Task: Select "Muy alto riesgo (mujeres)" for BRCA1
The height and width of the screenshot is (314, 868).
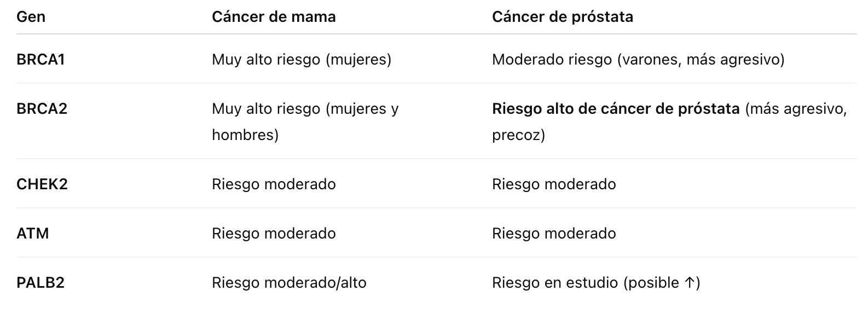Action: 302,60
